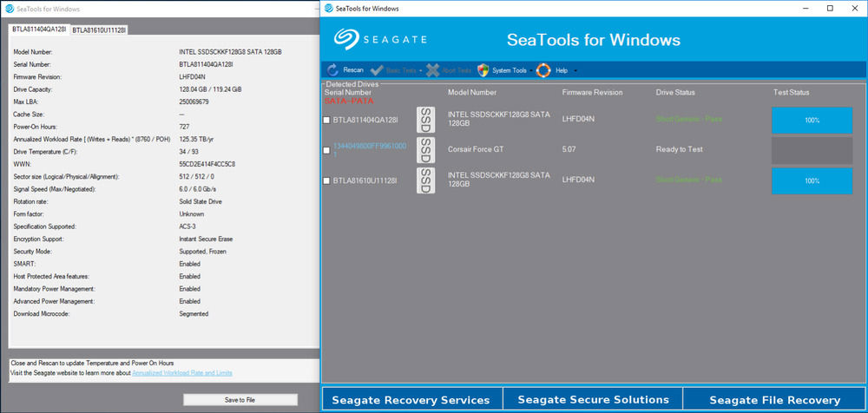Click the SeaTools title bar icon in drive info window

[x=10, y=9]
